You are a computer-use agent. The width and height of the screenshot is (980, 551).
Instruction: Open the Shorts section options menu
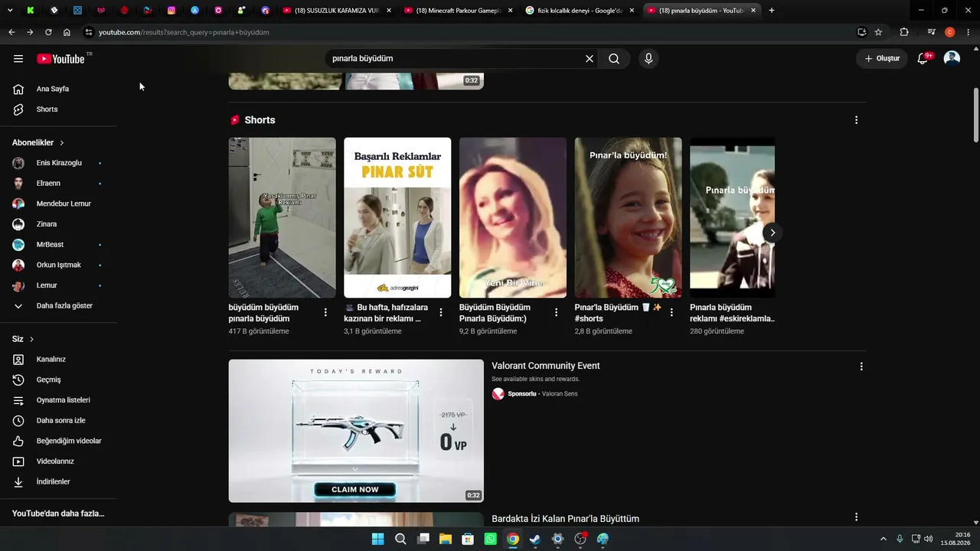(x=856, y=120)
